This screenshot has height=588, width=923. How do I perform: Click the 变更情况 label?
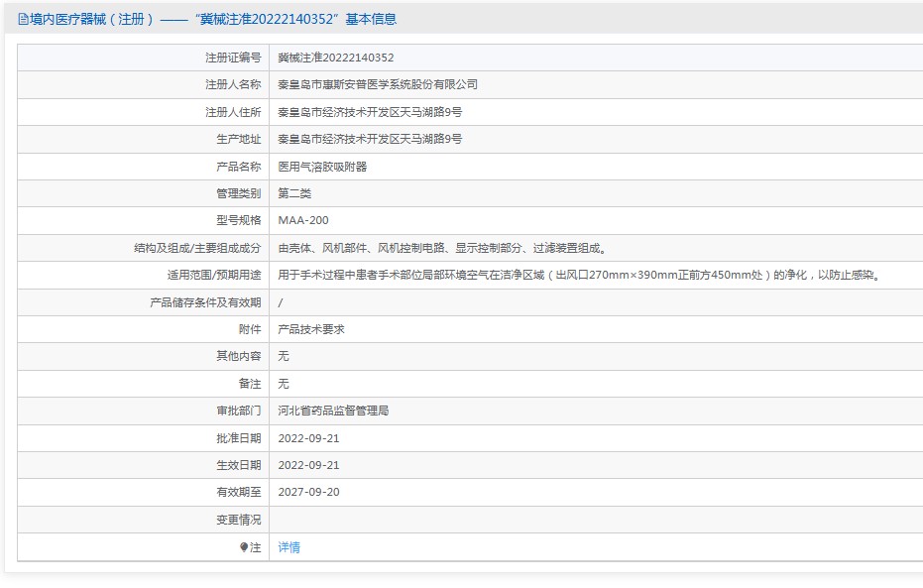pyautogui.click(x=238, y=521)
